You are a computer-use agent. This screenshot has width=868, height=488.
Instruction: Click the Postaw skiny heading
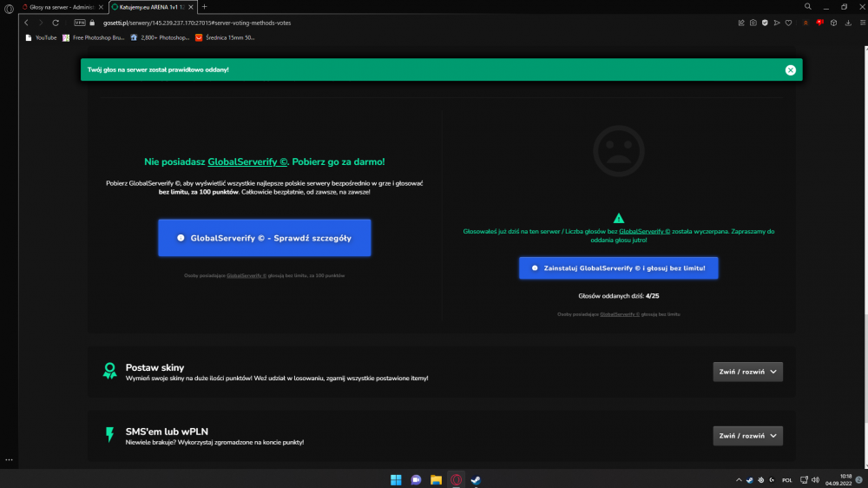pyautogui.click(x=155, y=367)
